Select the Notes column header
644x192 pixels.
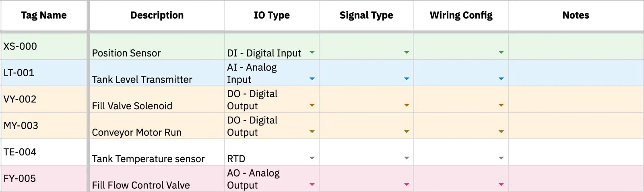576,15
